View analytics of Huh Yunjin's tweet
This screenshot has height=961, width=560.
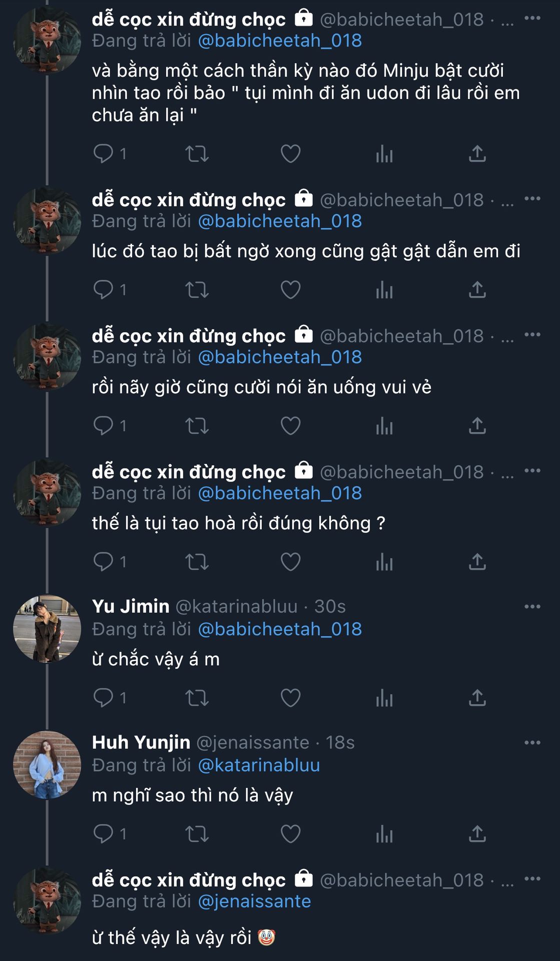[384, 834]
